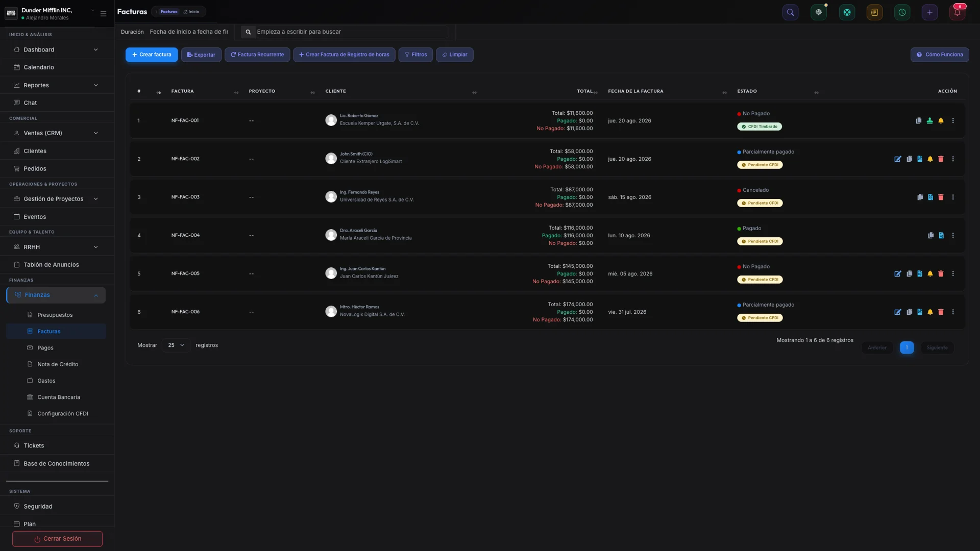Expand Ventas (CRM) submenu

56,133
